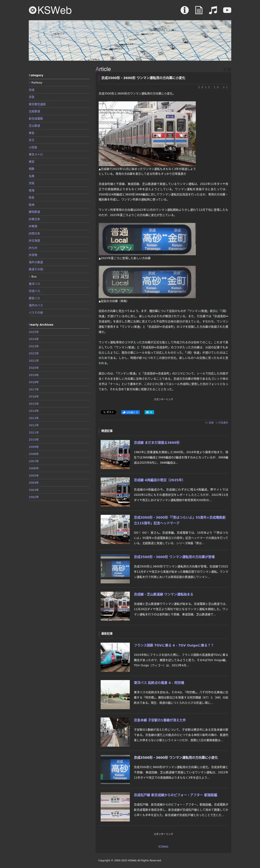
Task: Click the Facebook like button
Action: (x=130, y=412)
